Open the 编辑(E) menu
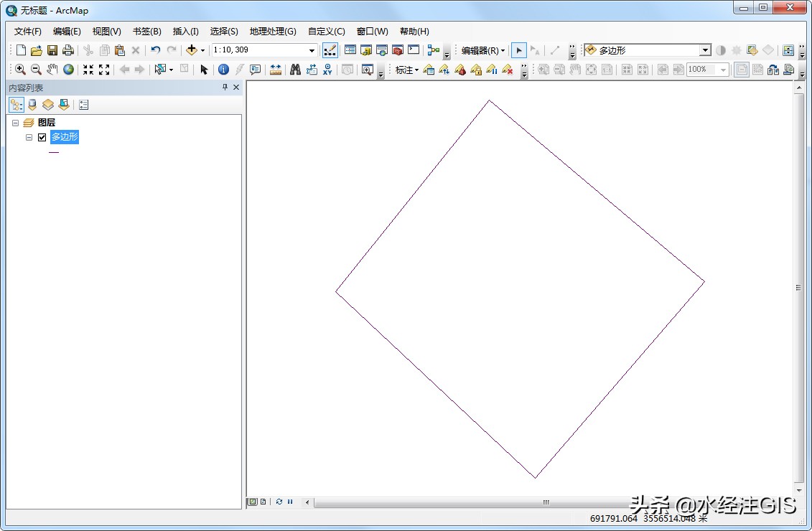Viewport: 812px width, 531px height. (67, 31)
